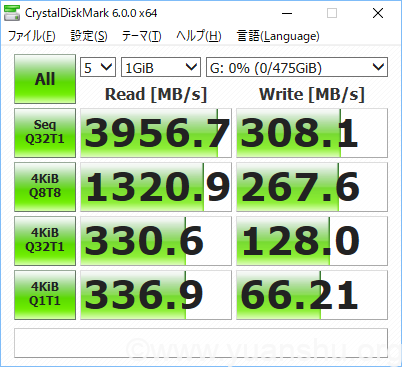The image size is (402, 367).
Task: Start the Seq Q32T1 test
Action: pyautogui.click(x=45, y=133)
